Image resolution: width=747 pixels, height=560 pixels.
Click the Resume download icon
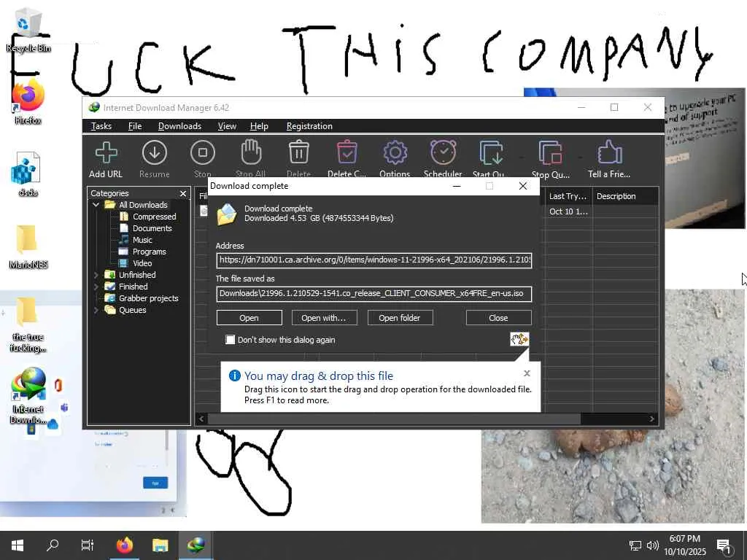[x=155, y=153]
